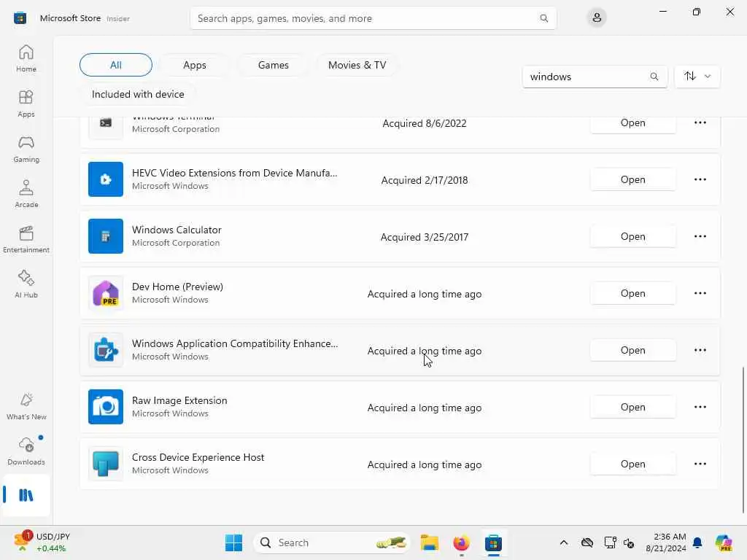
Task: Click Cross Device Experience Host title
Action: tap(198, 457)
